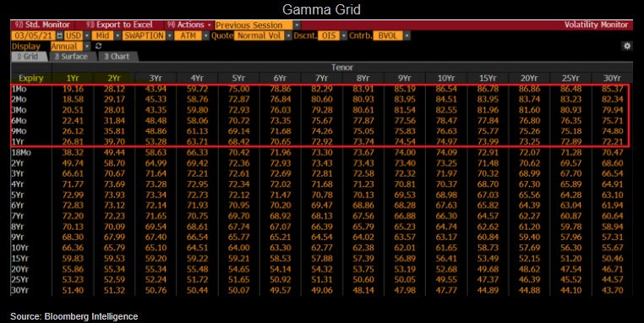Click the 10Yr tenor column header

tap(446, 78)
